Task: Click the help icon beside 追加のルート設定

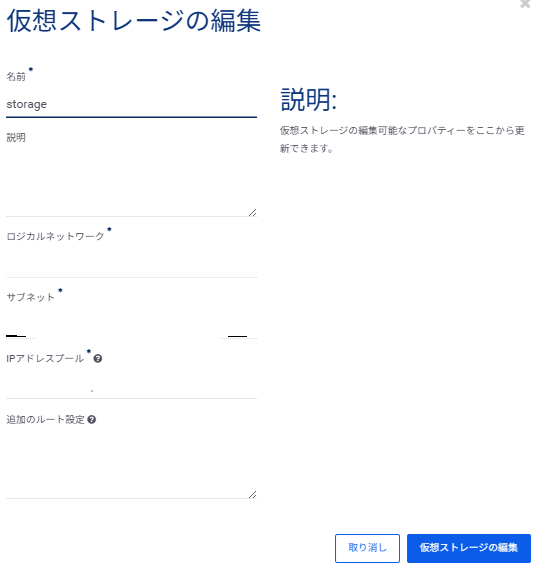Action: coord(92,420)
